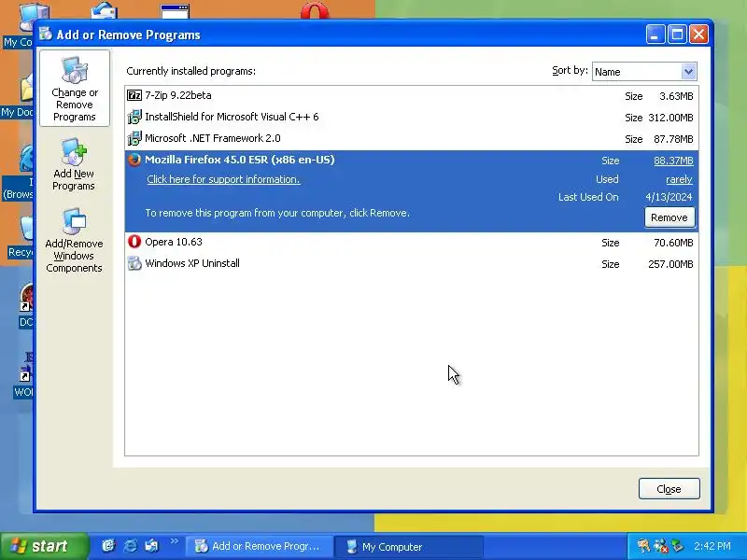Click the tray icon beside the clock

[x=678, y=546]
